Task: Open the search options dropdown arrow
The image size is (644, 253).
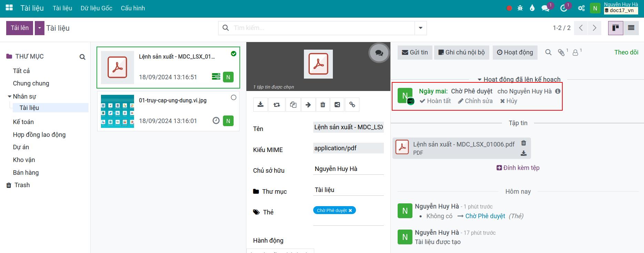Action: (x=420, y=28)
